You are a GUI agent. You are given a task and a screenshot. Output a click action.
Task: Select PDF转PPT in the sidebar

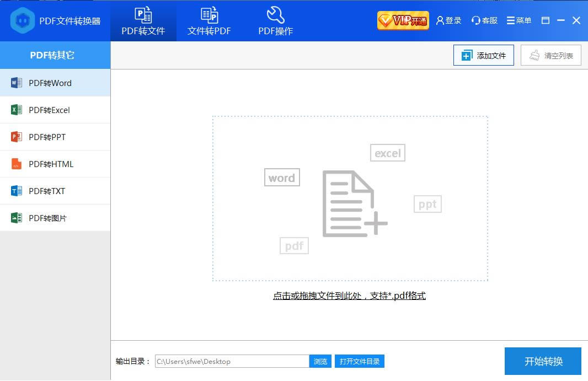coord(55,137)
